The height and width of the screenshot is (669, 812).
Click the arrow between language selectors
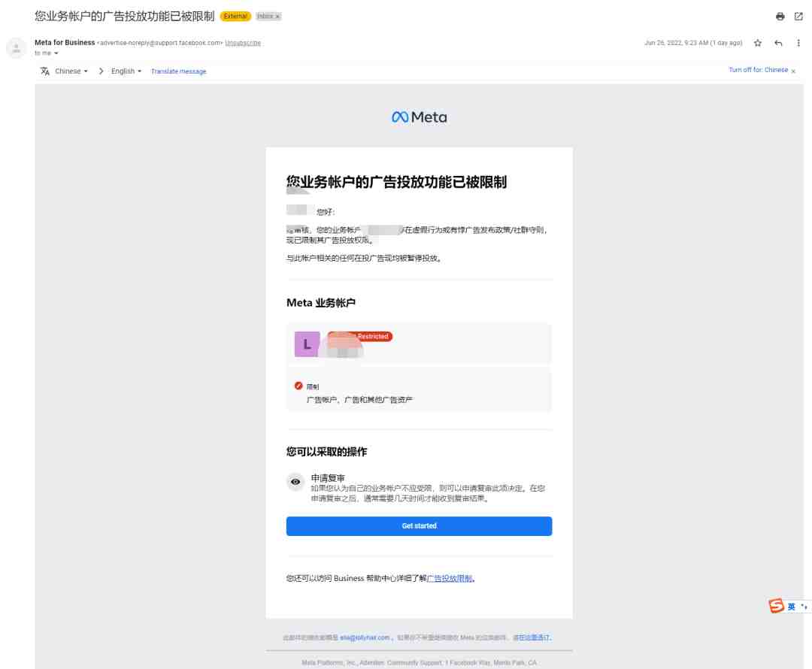pyautogui.click(x=101, y=71)
